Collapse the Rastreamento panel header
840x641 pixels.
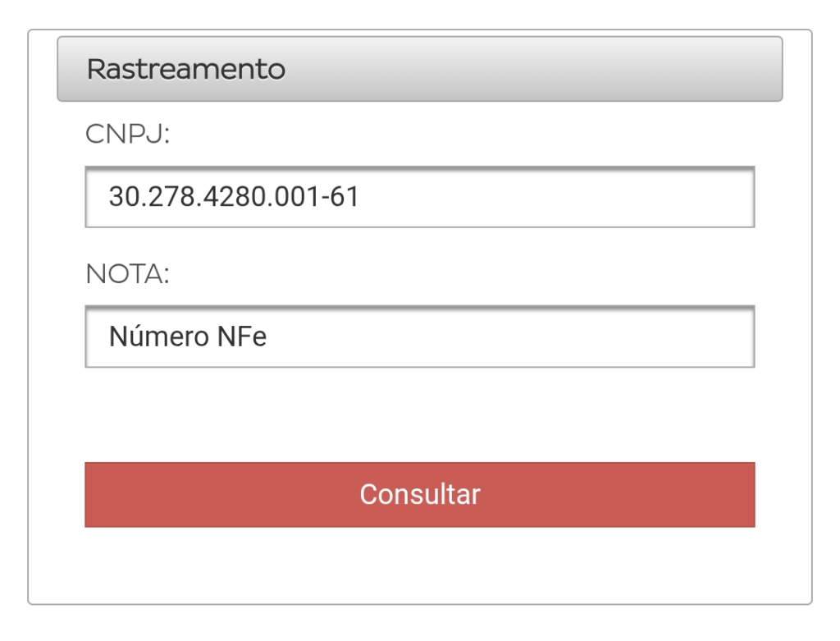(419, 69)
